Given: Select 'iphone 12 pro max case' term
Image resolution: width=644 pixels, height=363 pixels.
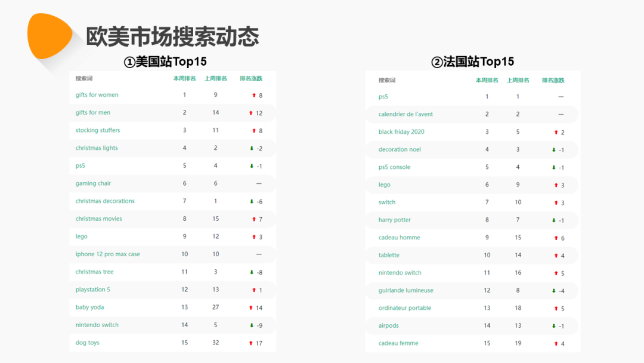Looking at the screenshot, I should tap(107, 254).
